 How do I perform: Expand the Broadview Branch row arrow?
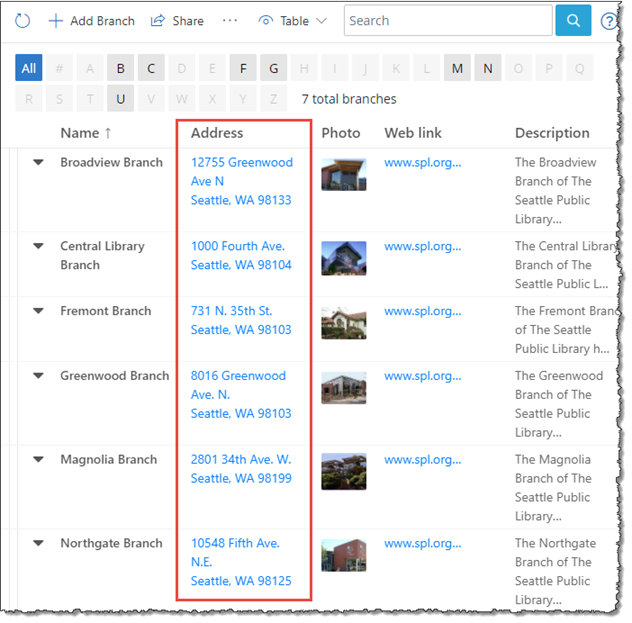pos(39,163)
